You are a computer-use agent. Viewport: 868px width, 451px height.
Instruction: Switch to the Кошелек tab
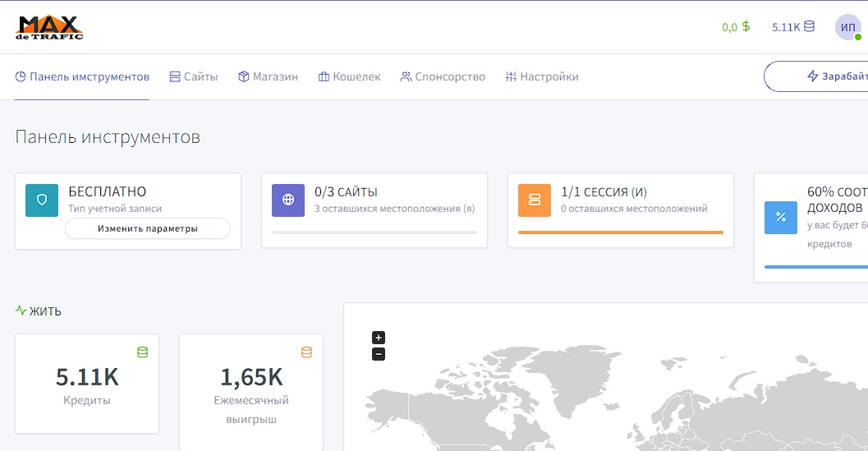tap(349, 76)
